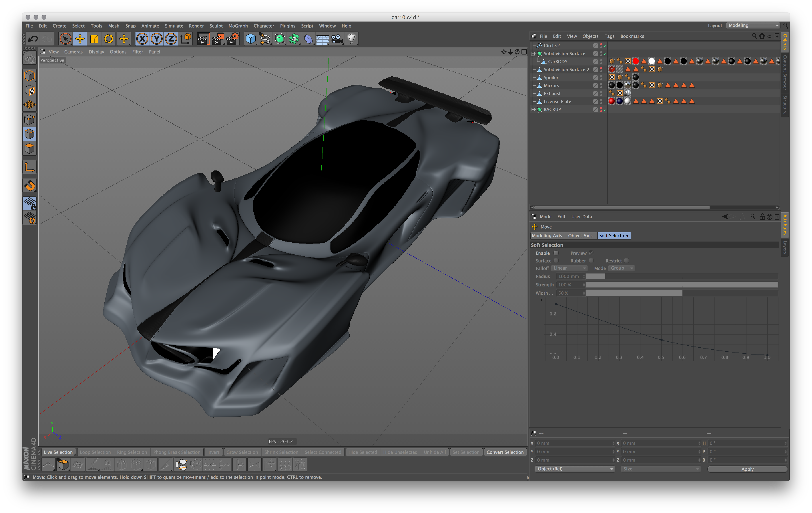The height and width of the screenshot is (513, 812).
Task: Add a Cube primitive object
Action: pos(251,39)
